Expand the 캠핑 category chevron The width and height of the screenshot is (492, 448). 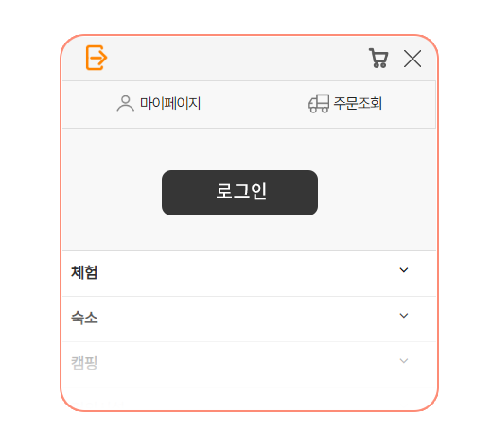(404, 361)
